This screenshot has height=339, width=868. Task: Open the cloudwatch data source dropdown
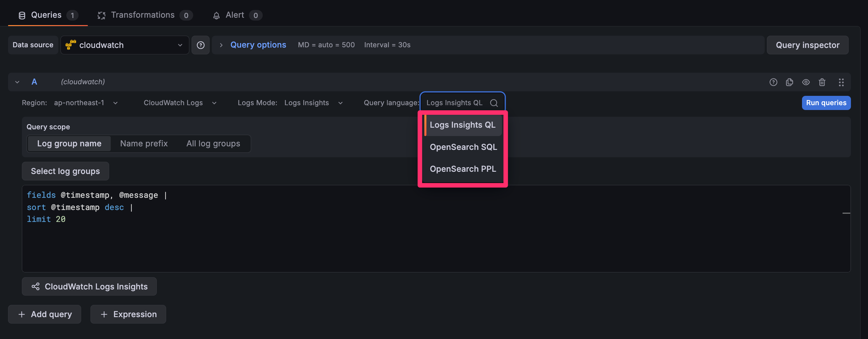pos(125,45)
